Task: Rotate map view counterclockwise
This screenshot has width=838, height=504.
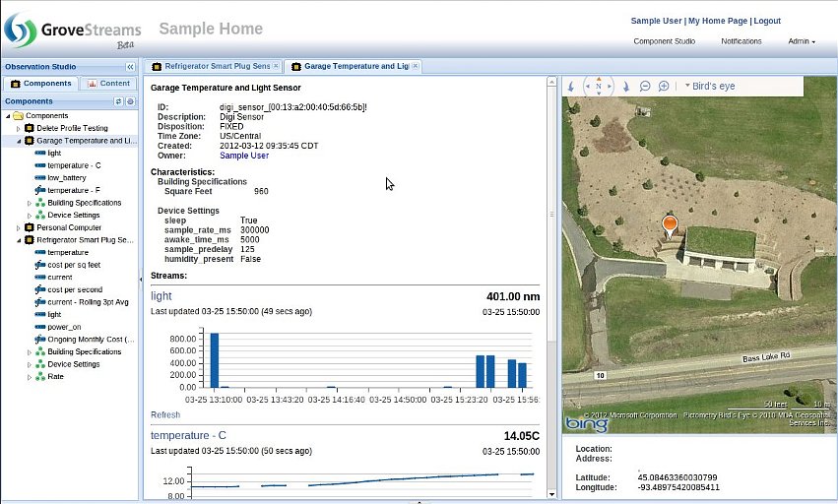Action: pos(571,87)
